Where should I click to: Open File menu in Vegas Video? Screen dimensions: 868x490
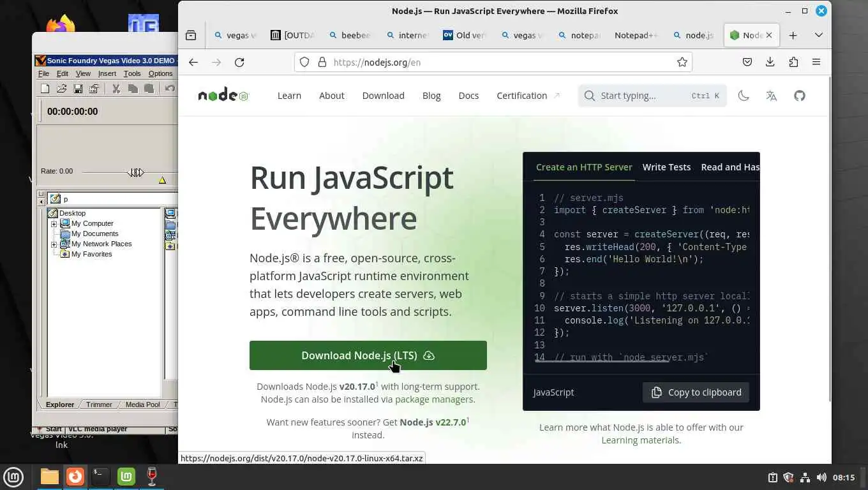click(43, 73)
